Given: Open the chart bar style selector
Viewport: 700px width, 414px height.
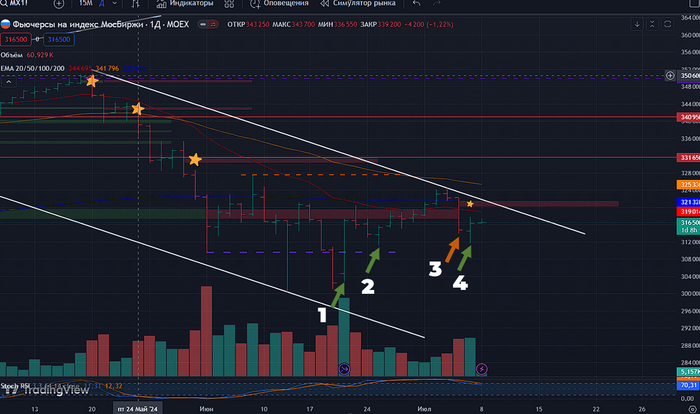Looking at the screenshot, I should point(135,4).
